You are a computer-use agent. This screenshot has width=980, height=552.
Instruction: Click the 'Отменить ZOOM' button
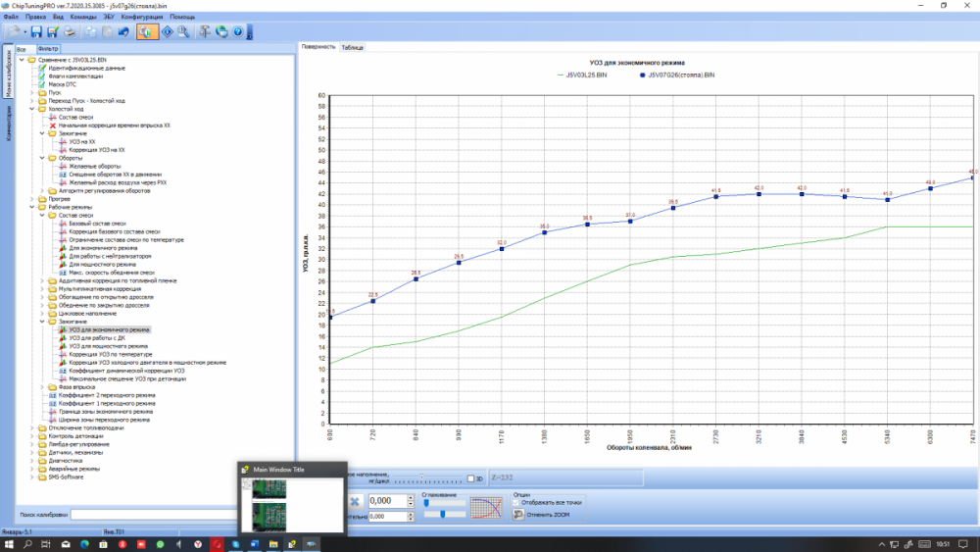coord(547,513)
